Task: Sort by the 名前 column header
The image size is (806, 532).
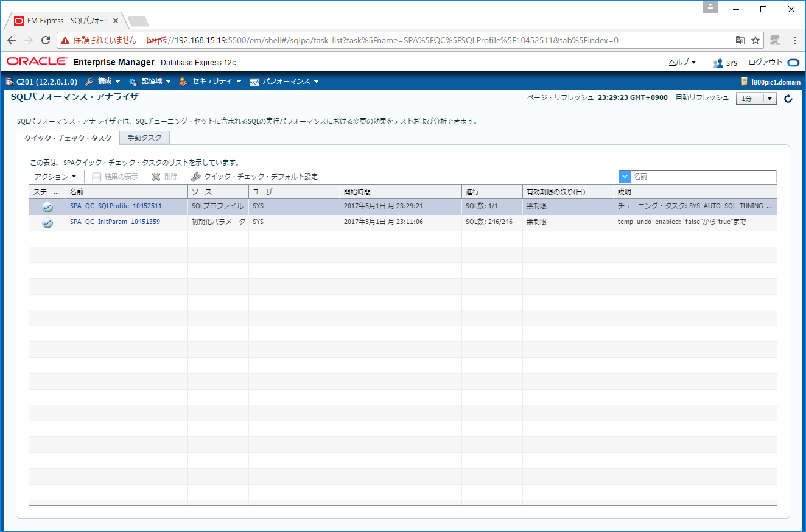Action: pyautogui.click(x=127, y=192)
